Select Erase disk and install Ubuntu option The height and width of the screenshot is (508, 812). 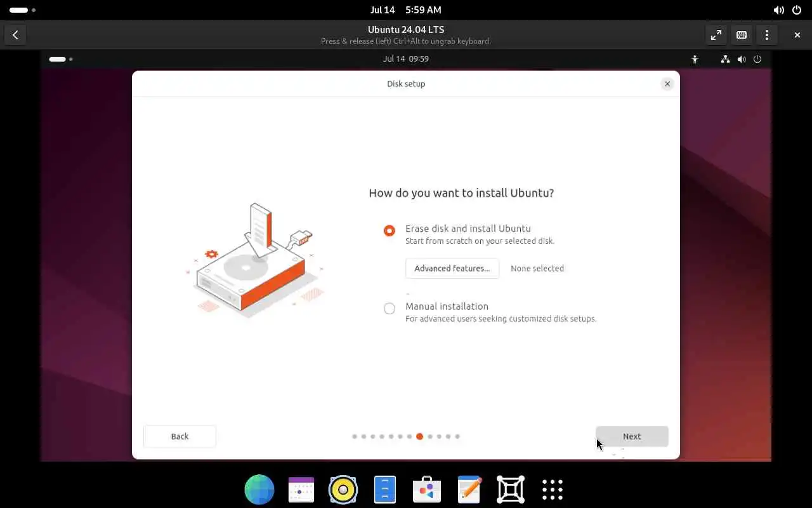[390, 231]
